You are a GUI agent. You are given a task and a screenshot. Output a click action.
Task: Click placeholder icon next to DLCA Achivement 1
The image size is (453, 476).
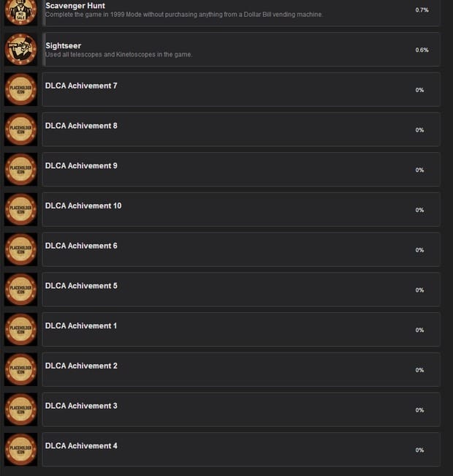20,330
